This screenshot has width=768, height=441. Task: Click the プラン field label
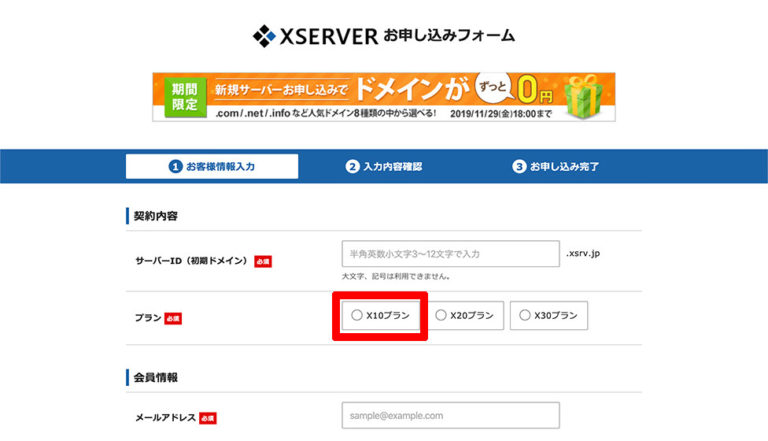[148, 318]
